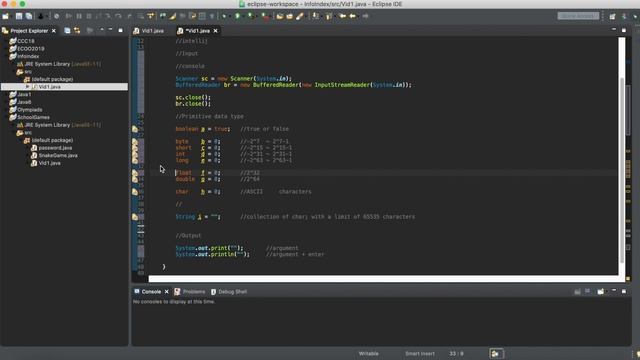Click the External Tools icon

tap(266, 16)
